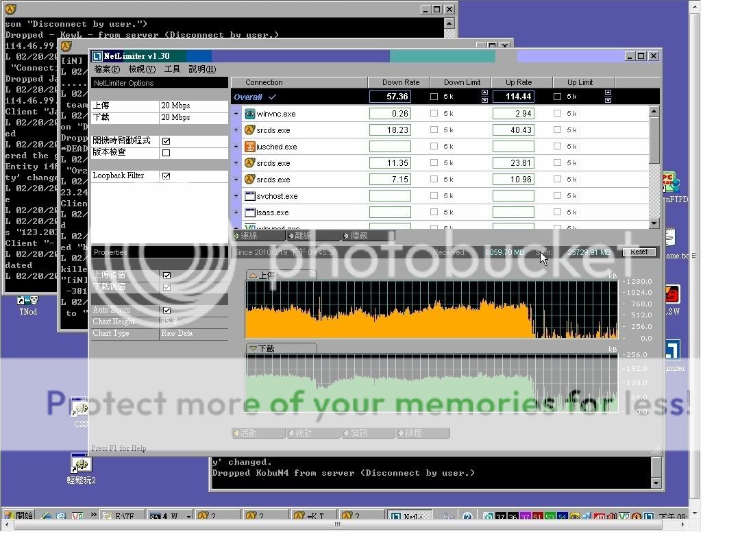Click the Up Rate column header
The image size is (740, 560).
(x=521, y=83)
